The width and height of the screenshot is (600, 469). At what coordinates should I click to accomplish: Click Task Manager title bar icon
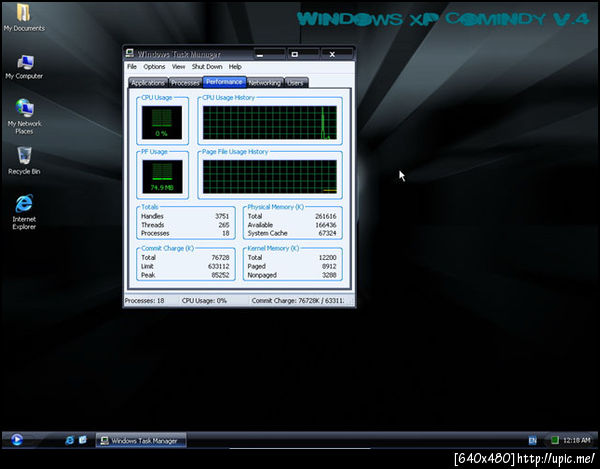[130, 54]
